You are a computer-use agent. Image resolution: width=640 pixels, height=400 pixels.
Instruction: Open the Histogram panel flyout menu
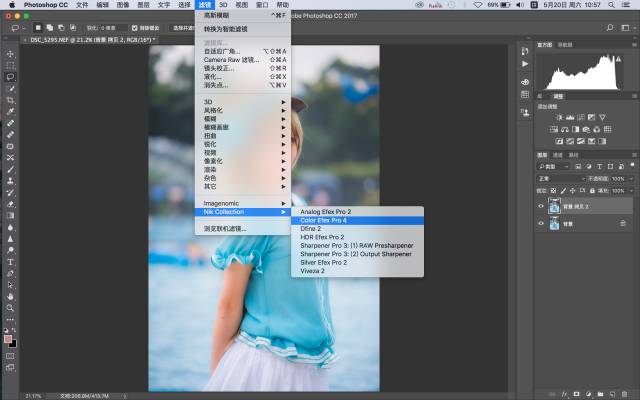click(x=634, y=44)
